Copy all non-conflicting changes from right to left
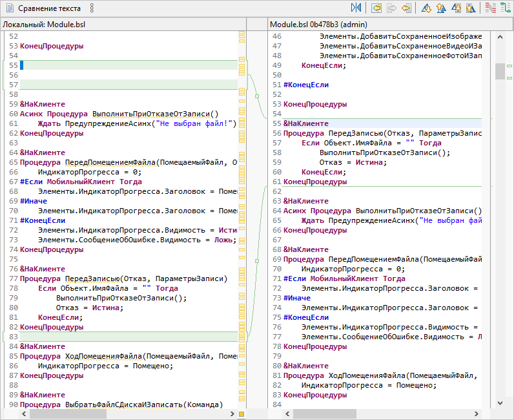 376,8
